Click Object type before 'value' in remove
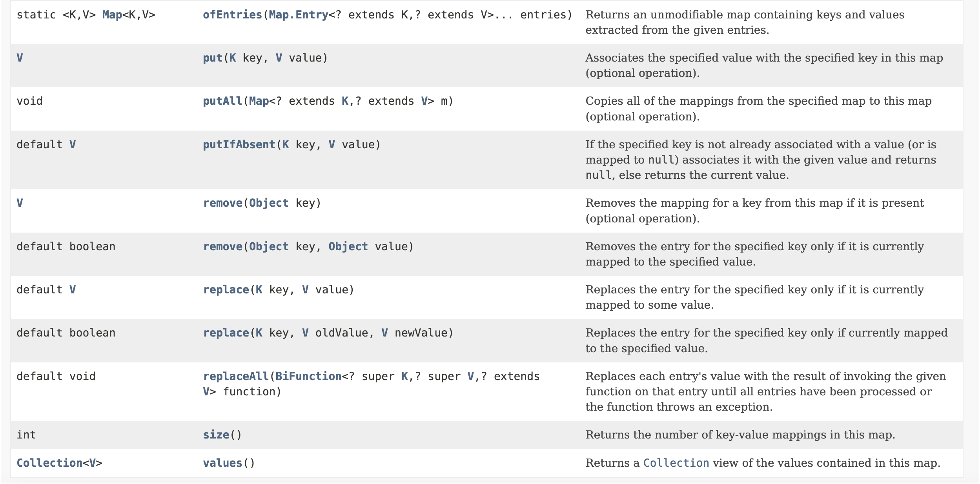This screenshot has height=484, width=980. (x=348, y=247)
